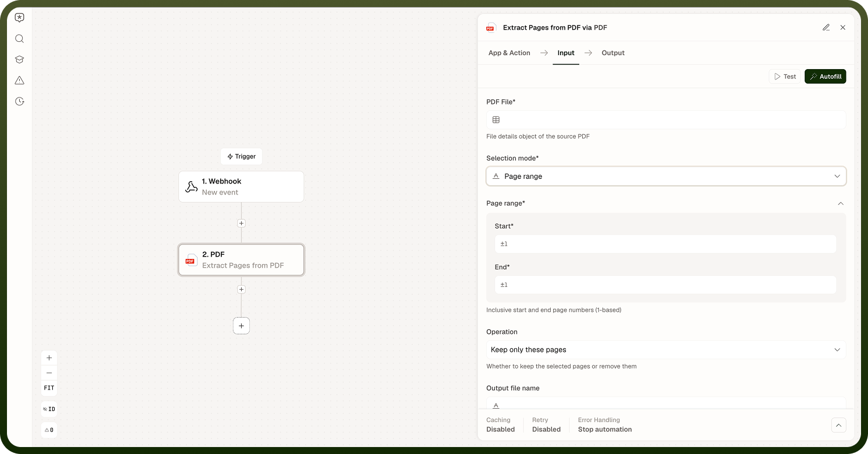
Task: Add new step with dashed plus box
Action: (241, 326)
